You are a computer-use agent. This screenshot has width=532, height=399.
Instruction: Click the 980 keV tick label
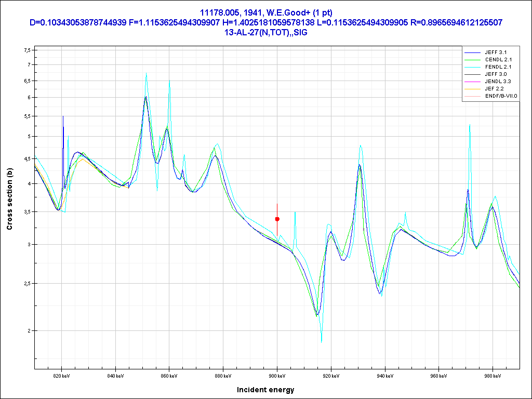(493, 375)
